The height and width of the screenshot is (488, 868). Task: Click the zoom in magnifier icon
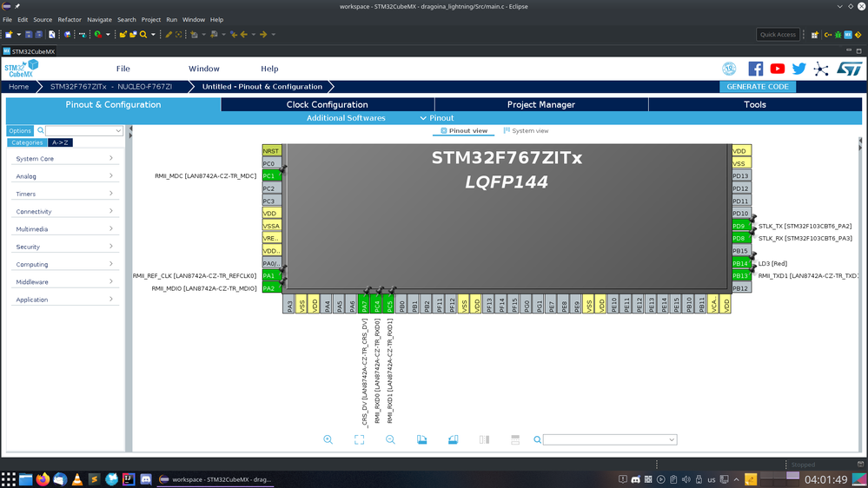point(328,439)
